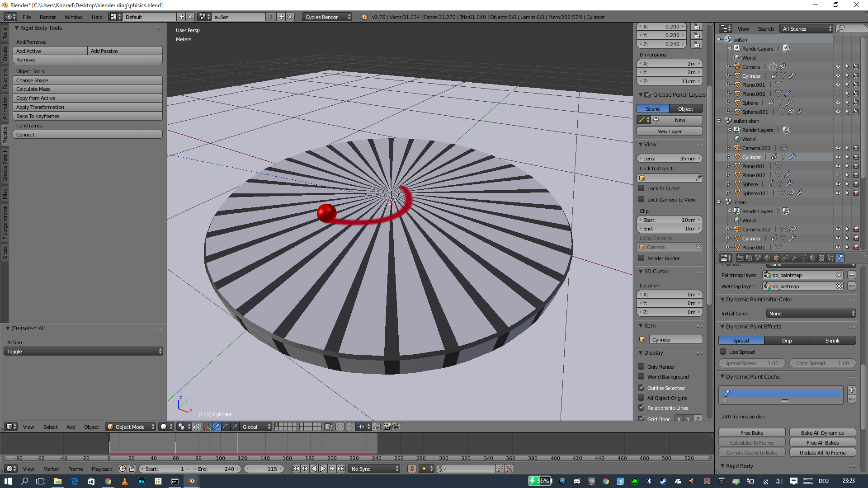
Task: Click the Add Active button
Action: coord(50,51)
